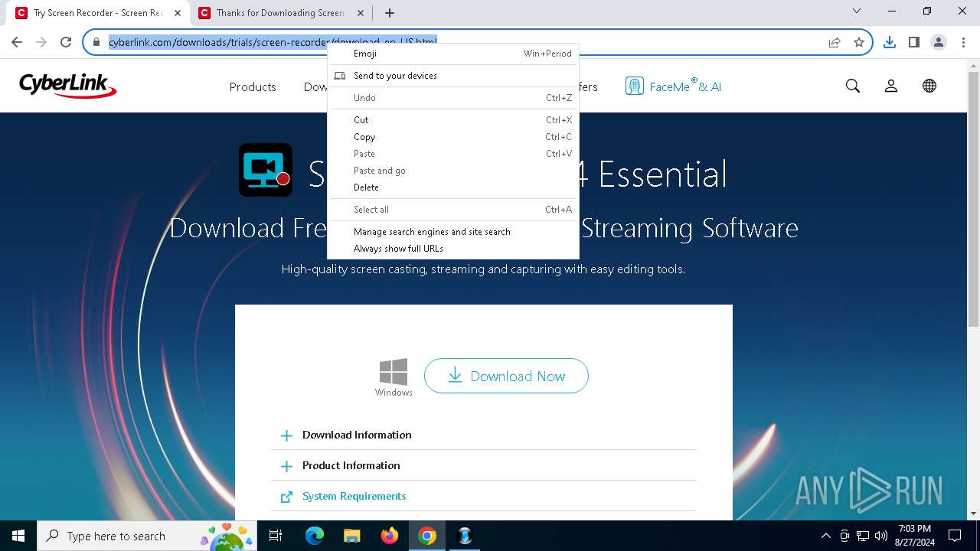Open File Explorer from the taskbar
This screenshot has height=551, width=980.
[x=352, y=536]
